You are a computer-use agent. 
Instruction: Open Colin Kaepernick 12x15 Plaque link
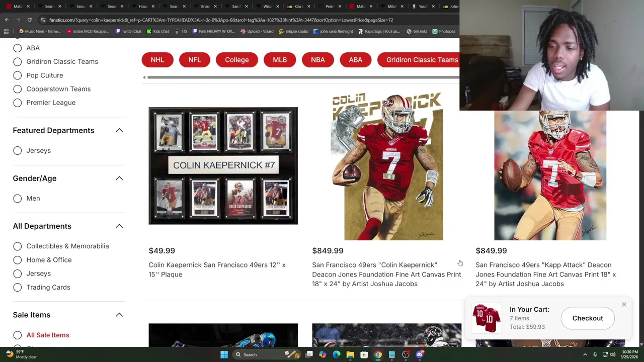(x=217, y=269)
